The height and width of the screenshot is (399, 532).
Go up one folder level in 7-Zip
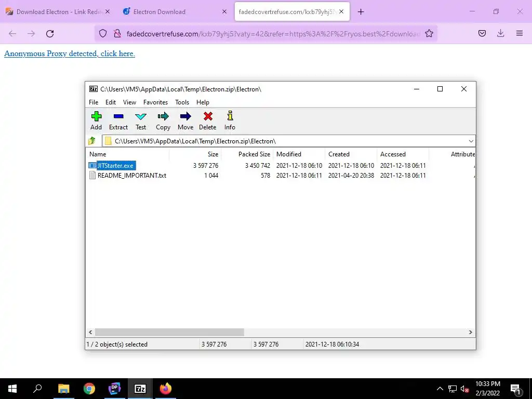(92, 141)
